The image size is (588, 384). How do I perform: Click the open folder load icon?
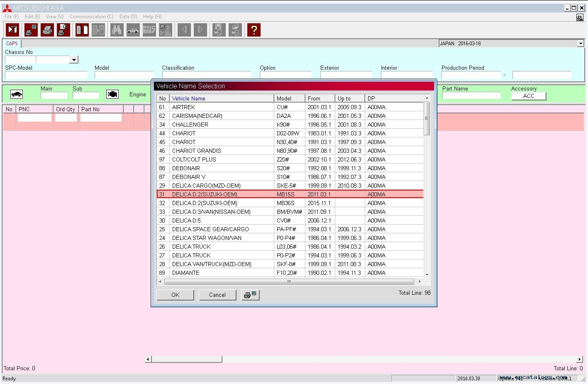(x=235, y=29)
